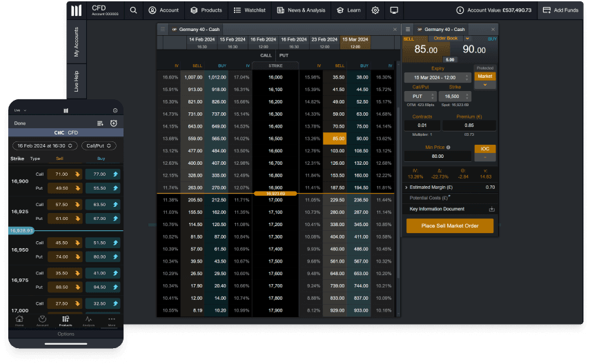The height and width of the screenshot is (364, 590).
Task: Click Place Sell Market Order button
Action: [x=449, y=225]
